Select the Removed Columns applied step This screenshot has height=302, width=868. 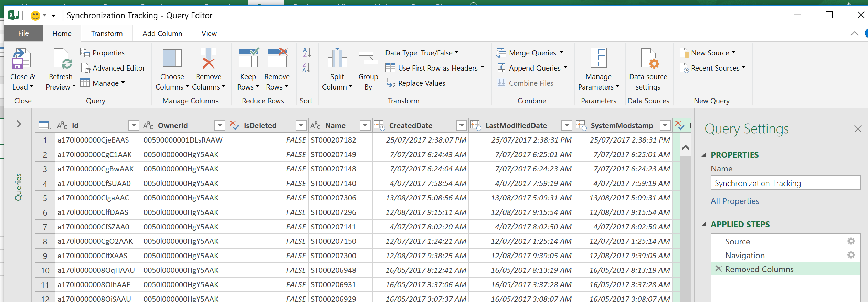pos(786,269)
